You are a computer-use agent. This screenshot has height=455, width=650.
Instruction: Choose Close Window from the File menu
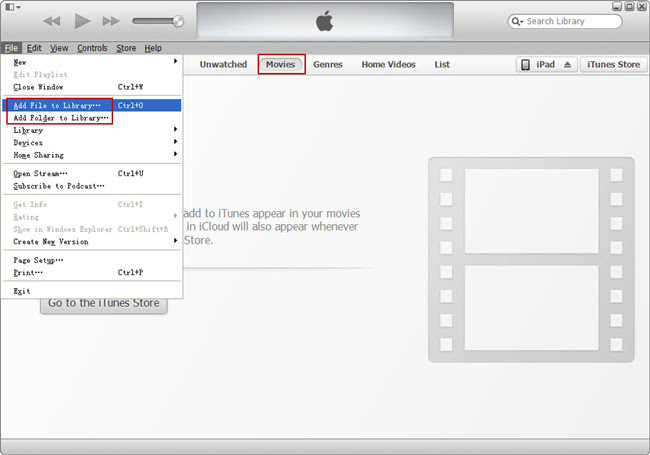click(x=92, y=87)
